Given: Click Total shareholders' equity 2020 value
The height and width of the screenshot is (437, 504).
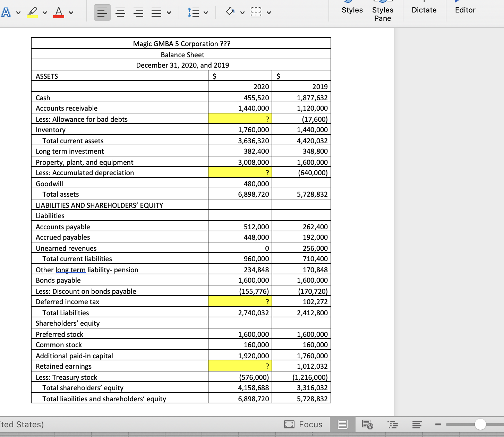Looking at the screenshot, I should tap(254, 388).
